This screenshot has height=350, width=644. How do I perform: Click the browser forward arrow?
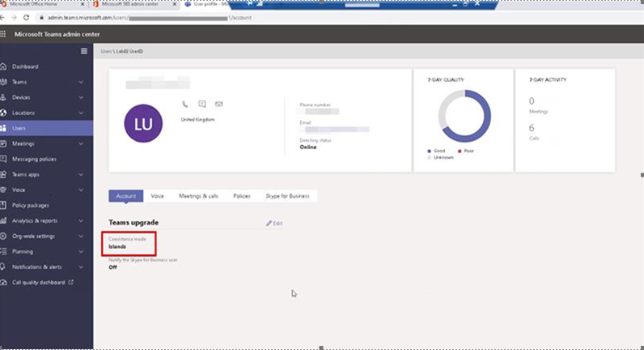click(14, 18)
